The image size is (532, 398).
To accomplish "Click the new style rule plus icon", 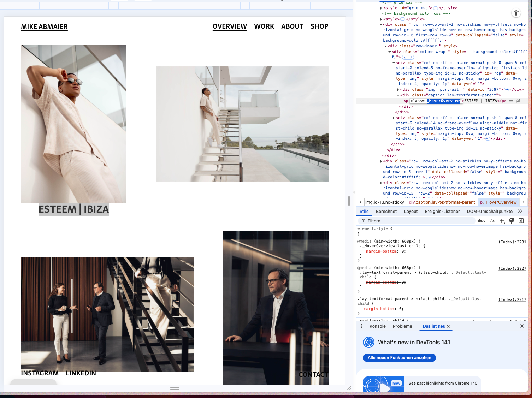I will tap(502, 221).
